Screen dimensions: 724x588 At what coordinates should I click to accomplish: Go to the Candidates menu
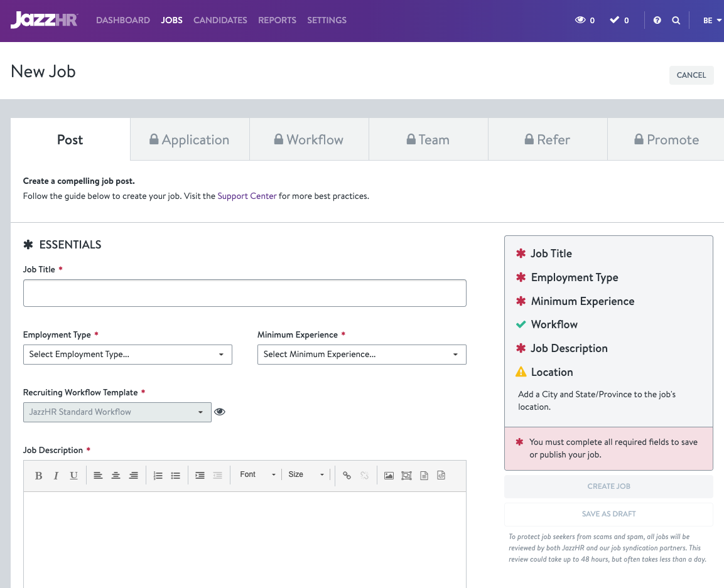coord(220,20)
